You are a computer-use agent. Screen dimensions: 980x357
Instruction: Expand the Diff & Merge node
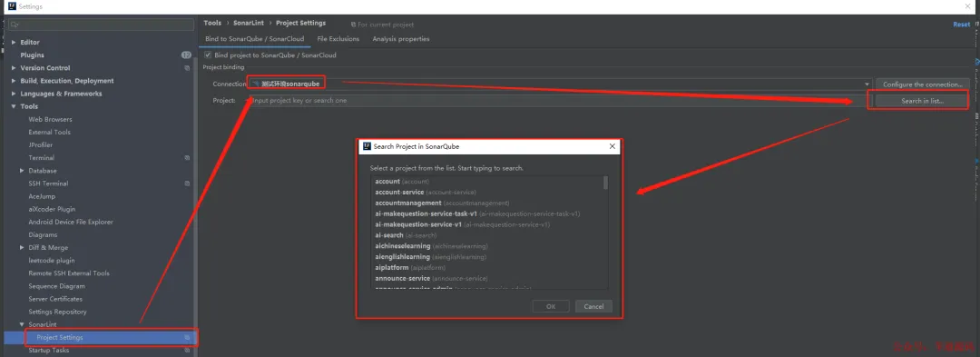pyautogui.click(x=23, y=248)
